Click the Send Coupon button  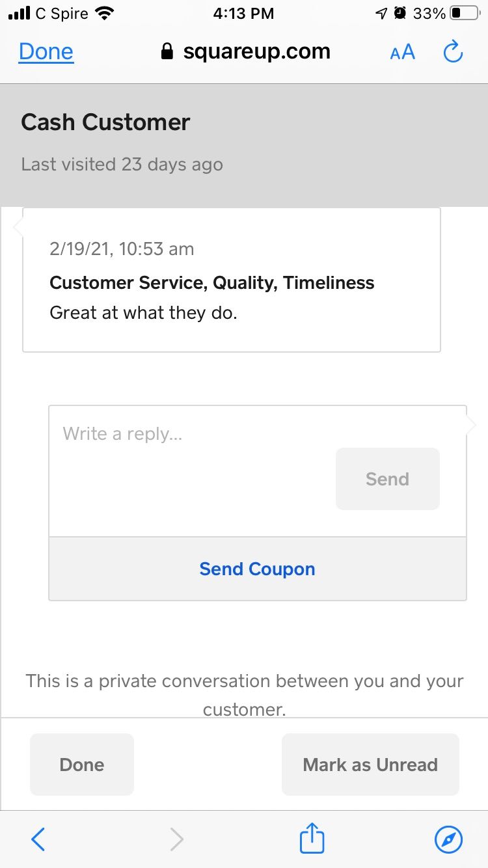click(258, 569)
